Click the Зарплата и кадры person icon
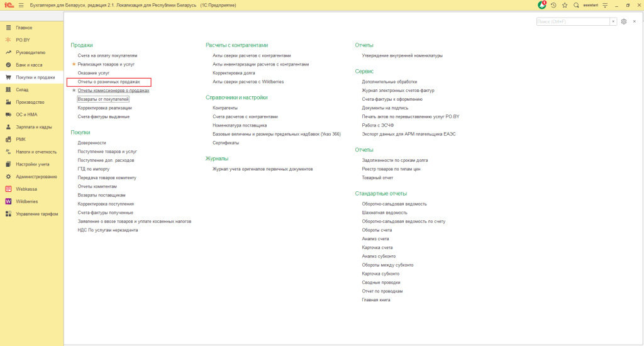The width and height of the screenshot is (644, 346). click(8, 127)
